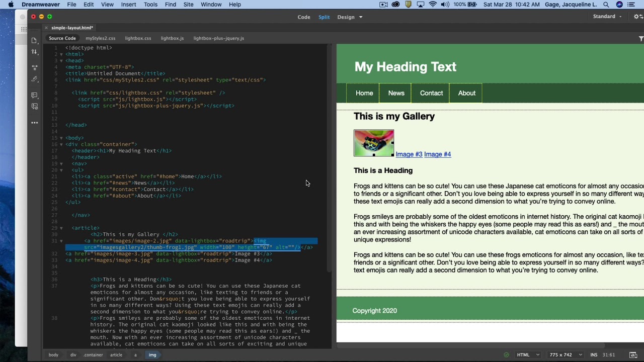Open the Siri icon in menu bar
The width and height of the screenshot is (644, 362).
619,5
